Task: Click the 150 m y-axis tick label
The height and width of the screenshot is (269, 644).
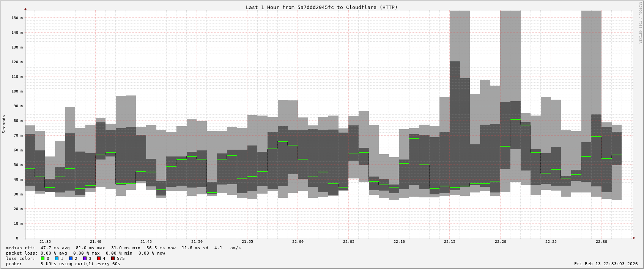Action: (16, 18)
